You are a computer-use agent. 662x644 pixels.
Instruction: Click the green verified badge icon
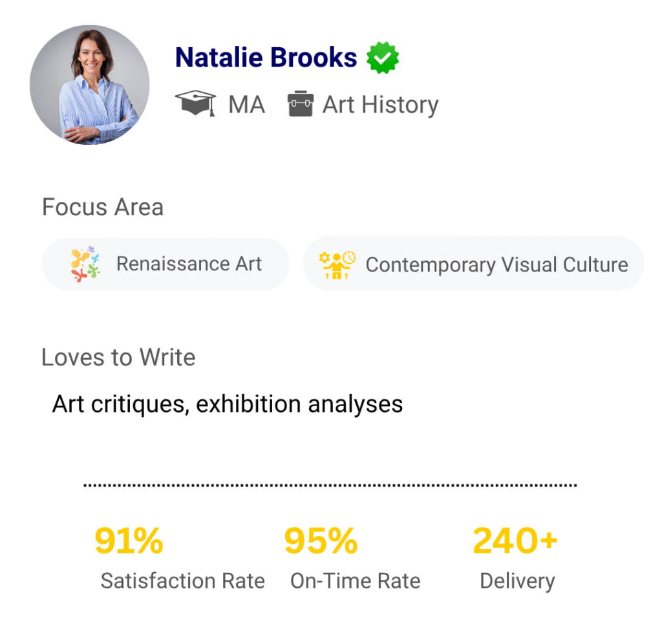(x=383, y=58)
